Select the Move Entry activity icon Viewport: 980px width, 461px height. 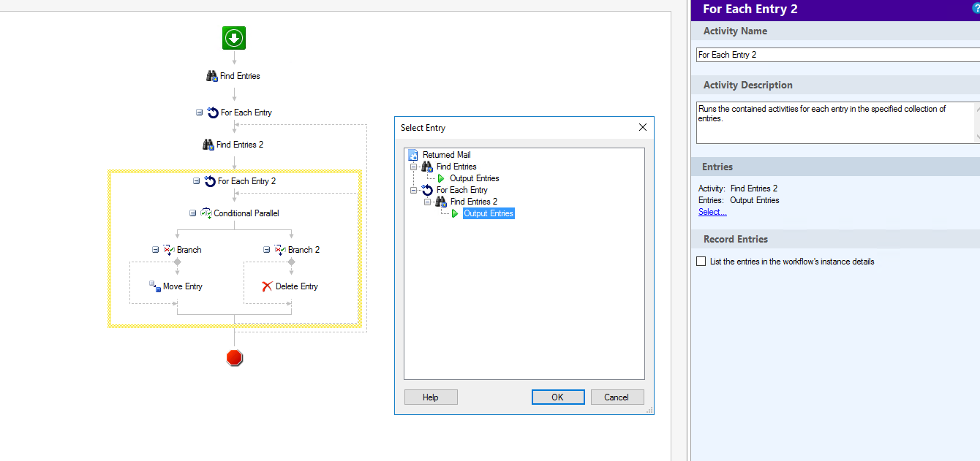coord(154,286)
